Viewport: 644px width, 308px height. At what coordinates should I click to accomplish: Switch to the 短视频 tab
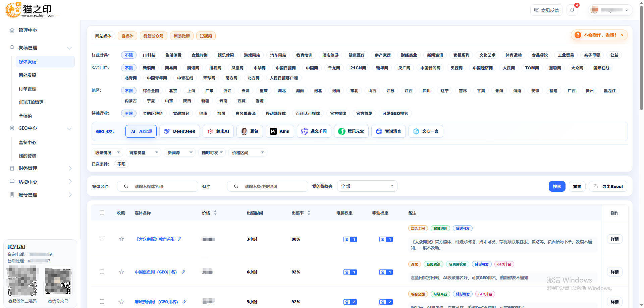(x=206, y=36)
